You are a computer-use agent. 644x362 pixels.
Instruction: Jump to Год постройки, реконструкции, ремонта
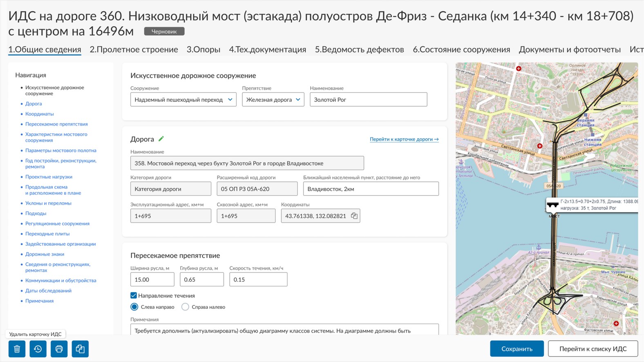[61, 164]
